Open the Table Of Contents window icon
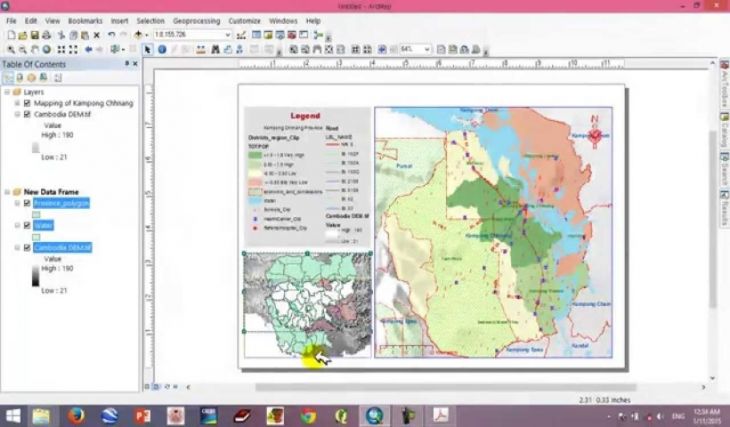730x427 pixels. (256, 35)
